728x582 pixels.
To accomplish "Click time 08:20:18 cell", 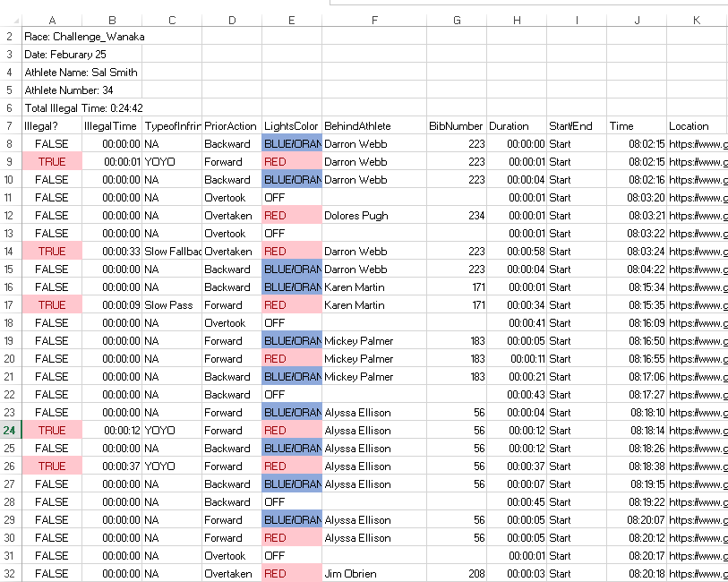I will 637,574.
